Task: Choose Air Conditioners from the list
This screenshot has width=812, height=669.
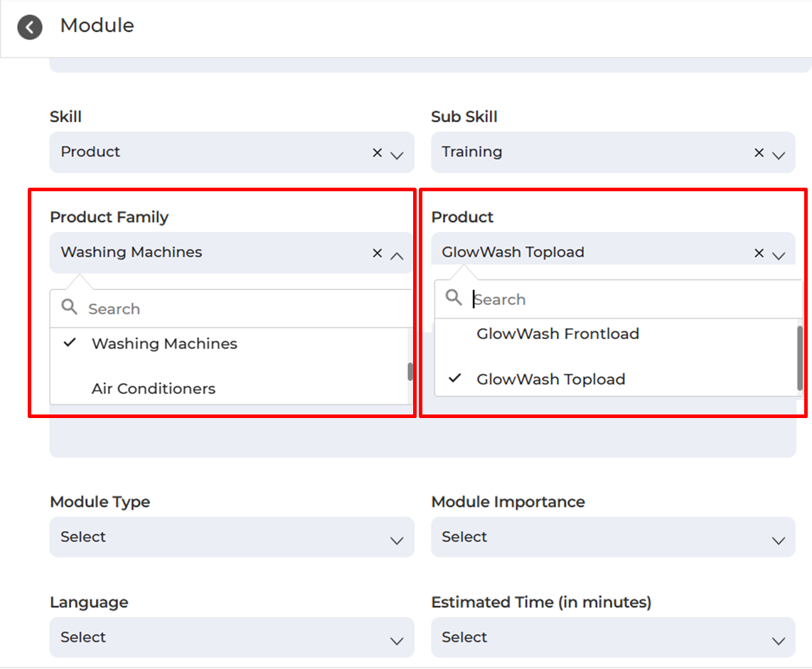Action: tap(154, 389)
